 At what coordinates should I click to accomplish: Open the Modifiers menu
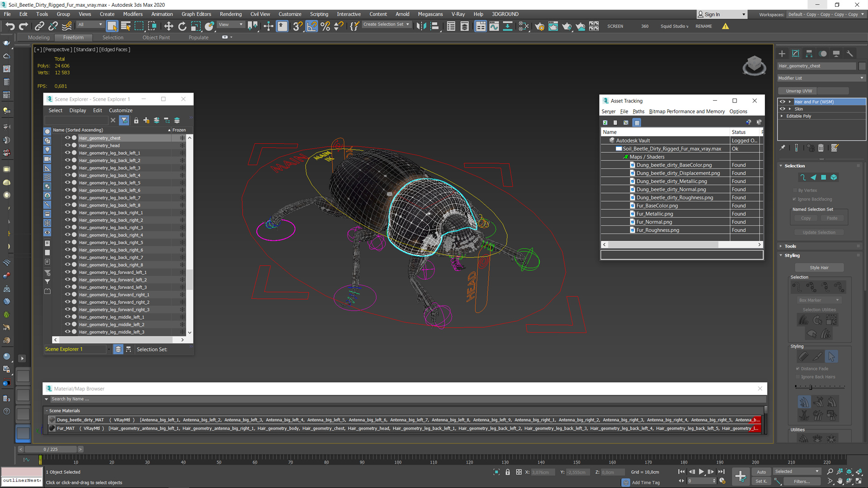pos(132,14)
